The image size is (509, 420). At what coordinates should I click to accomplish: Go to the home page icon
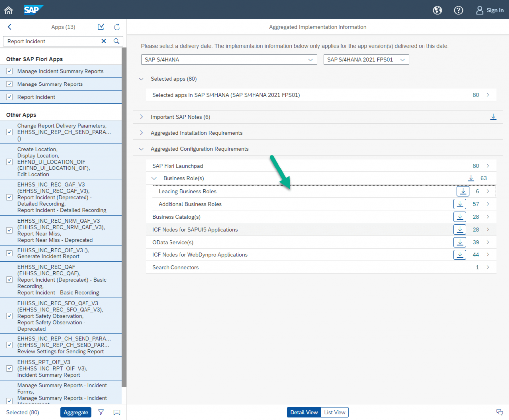[x=9, y=10]
